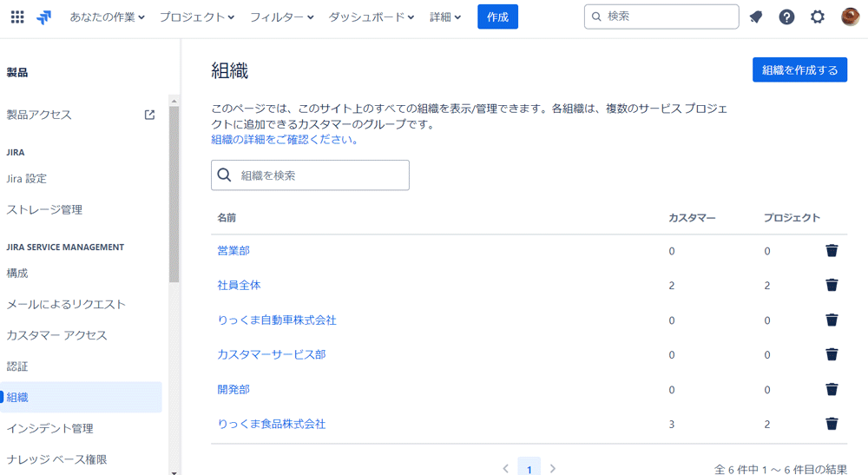Open the app switcher grid icon

point(17,16)
